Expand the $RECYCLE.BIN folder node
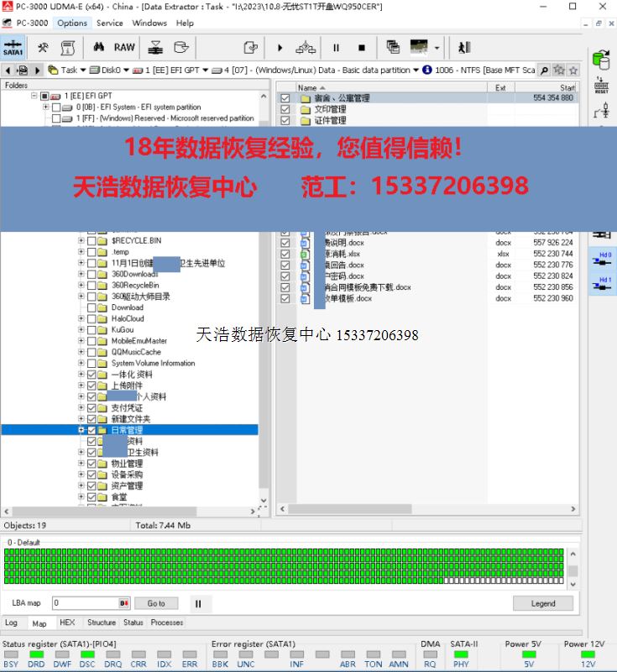Image resolution: width=617 pixels, height=672 pixels. point(81,241)
